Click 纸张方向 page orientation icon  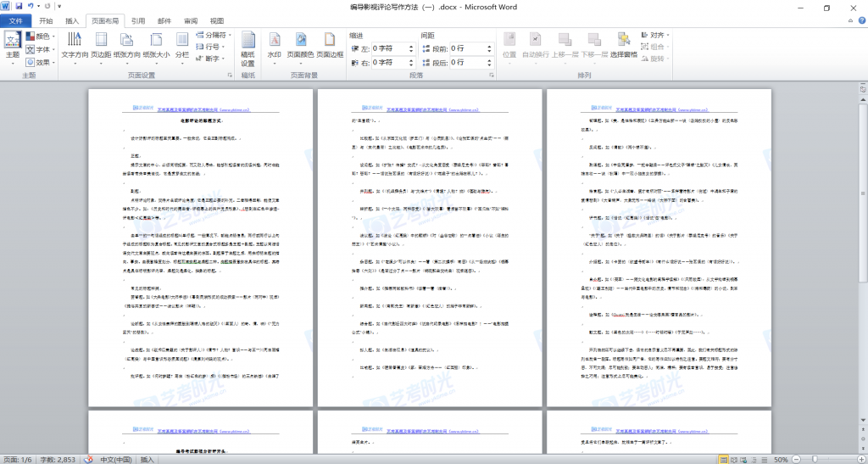point(126,46)
